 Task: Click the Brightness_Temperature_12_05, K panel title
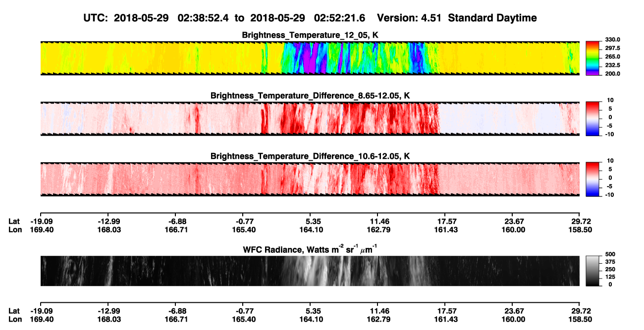pos(310,35)
